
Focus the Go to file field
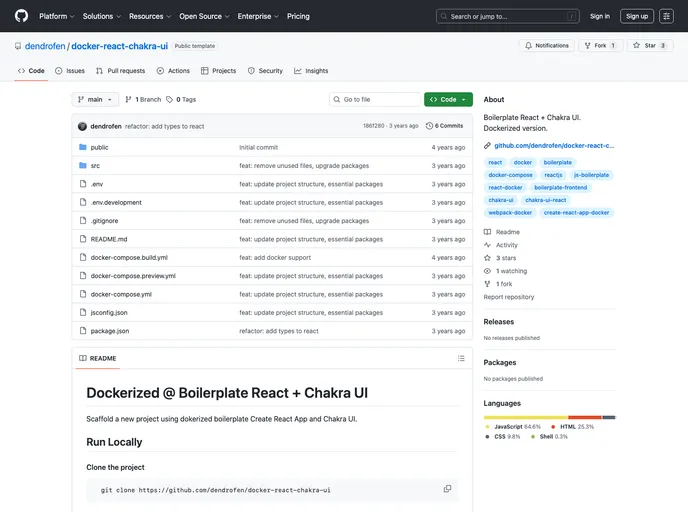click(375, 99)
